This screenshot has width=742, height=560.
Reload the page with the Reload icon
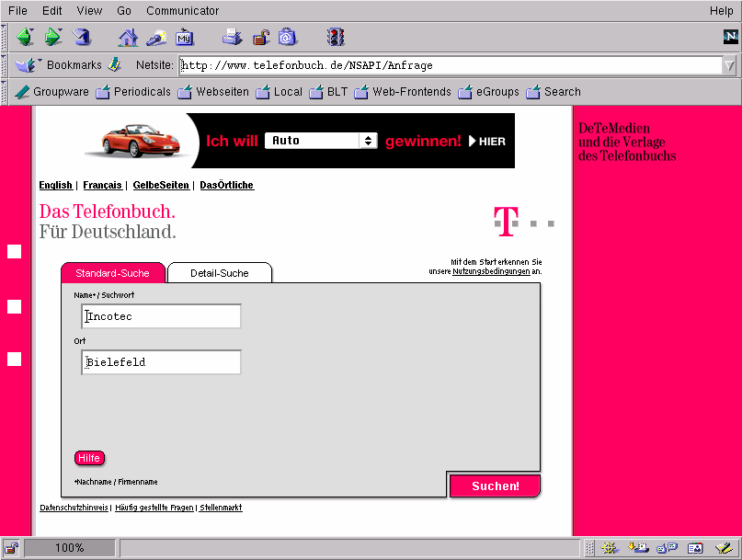[82, 37]
